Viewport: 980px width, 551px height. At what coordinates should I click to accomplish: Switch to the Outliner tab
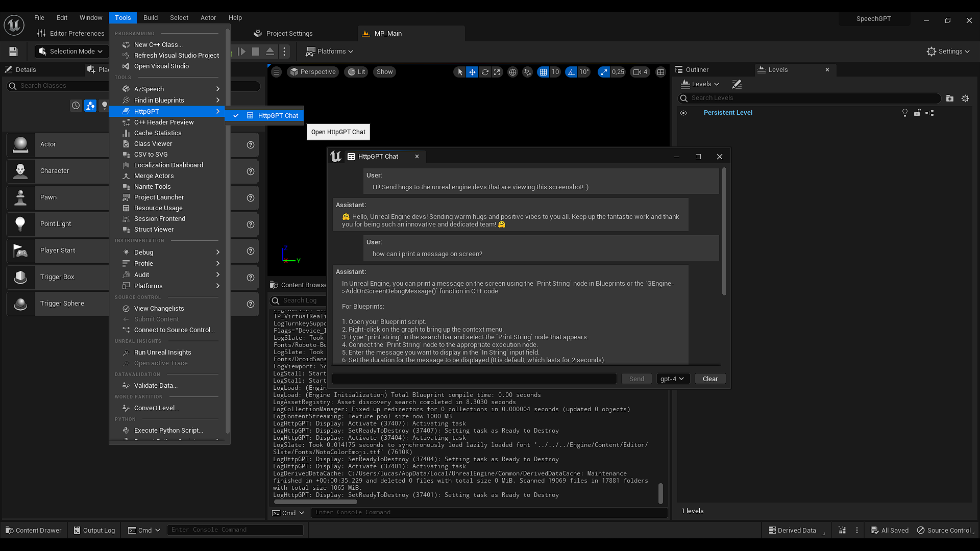click(x=697, y=70)
